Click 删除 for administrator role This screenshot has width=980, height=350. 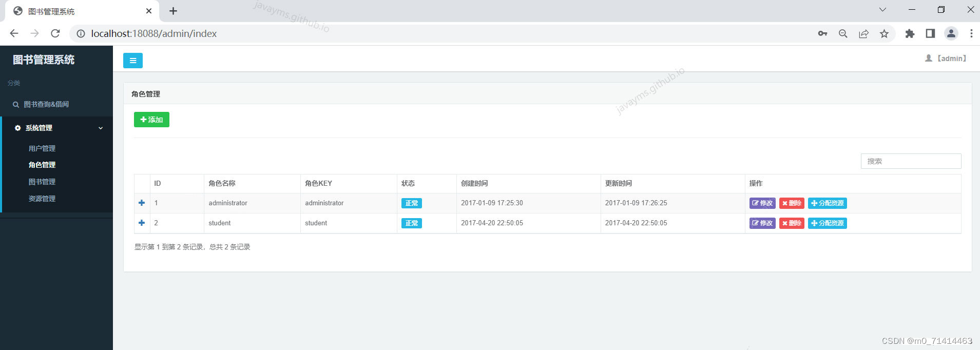coord(792,203)
